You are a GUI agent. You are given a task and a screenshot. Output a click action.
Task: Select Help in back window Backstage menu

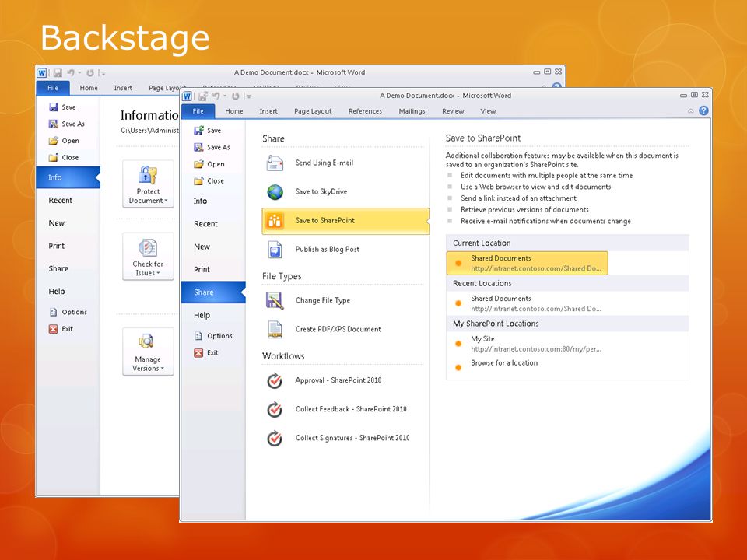pos(68,292)
